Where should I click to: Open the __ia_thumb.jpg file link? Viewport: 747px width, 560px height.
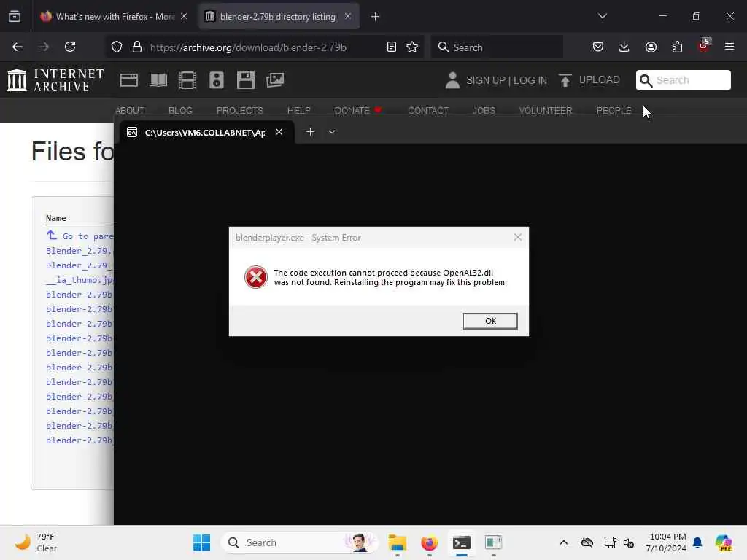pyautogui.click(x=80, y=279)
